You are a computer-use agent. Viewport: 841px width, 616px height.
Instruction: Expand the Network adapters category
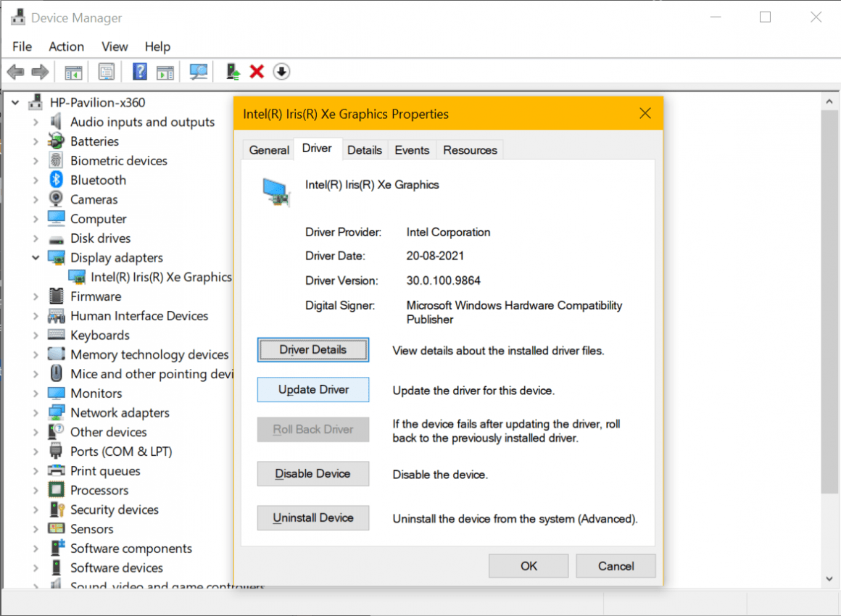[35, 412]
